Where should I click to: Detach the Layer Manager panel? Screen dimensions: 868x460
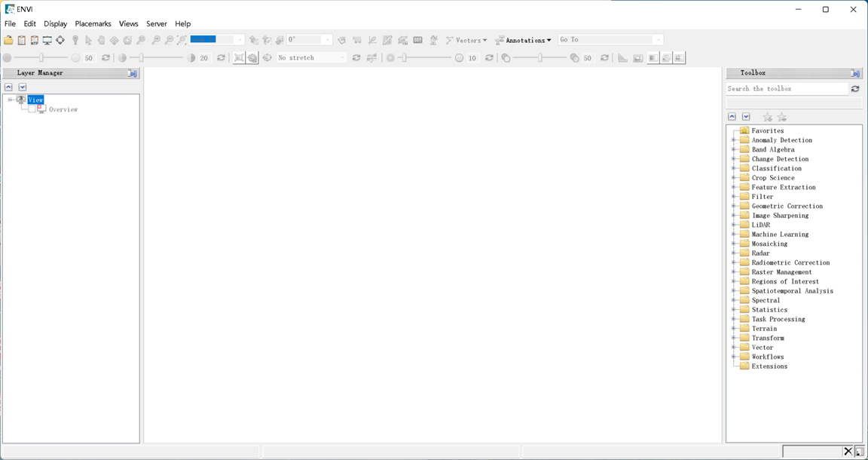click(x=133, y=73)
